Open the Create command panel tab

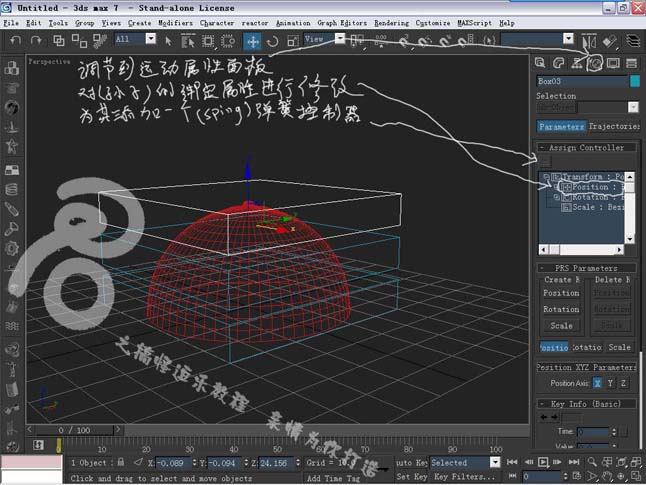click(540, 63)
